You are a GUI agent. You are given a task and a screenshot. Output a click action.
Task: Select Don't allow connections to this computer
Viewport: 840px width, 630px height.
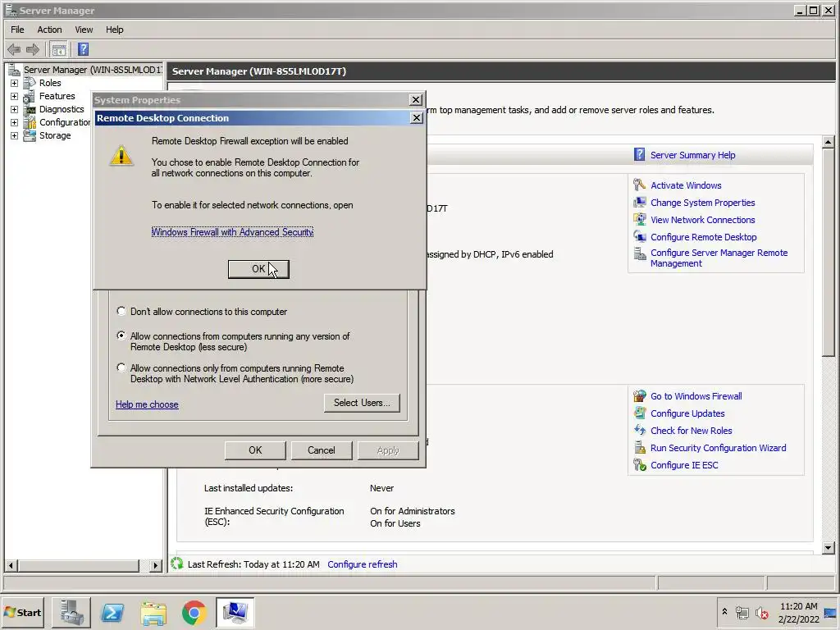[121, 311]
